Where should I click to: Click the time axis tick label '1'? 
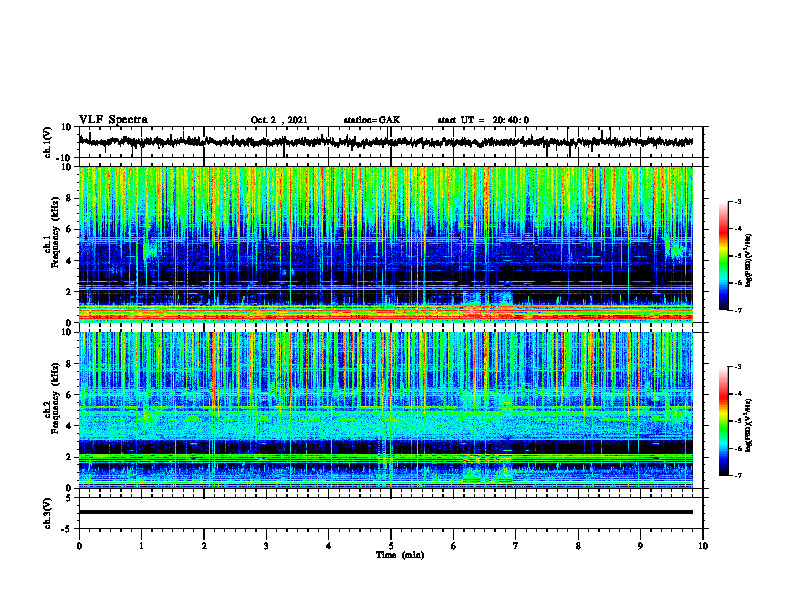tap(141, 546)
